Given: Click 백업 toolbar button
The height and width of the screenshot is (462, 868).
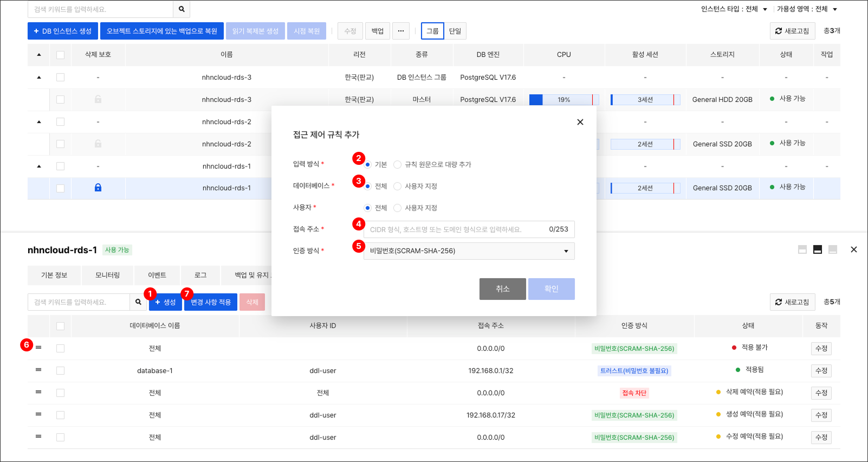Looking at the screenshot, I should pyautogui.click(x=378, y=31).
